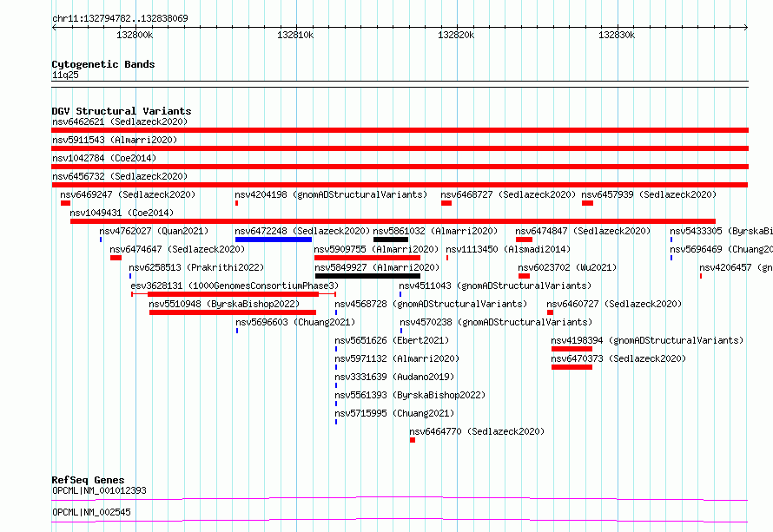Click the 132810k ruler position marker

[x=295, y=35]
